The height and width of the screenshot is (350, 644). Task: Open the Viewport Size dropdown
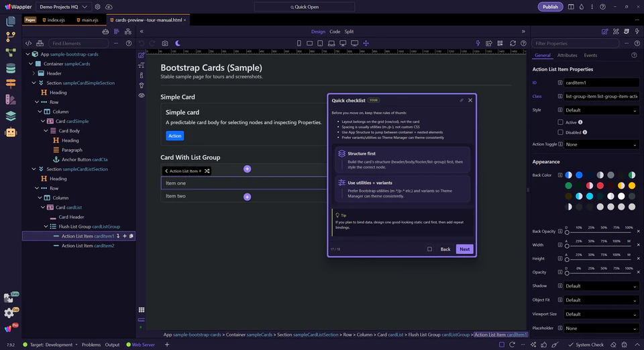(601, 314)
